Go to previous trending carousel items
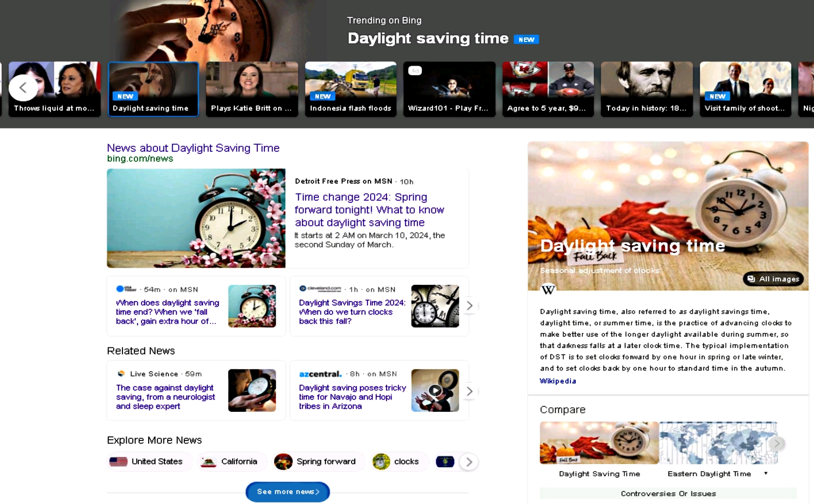This screenshot has height=504, width=814. click(23, 88)
